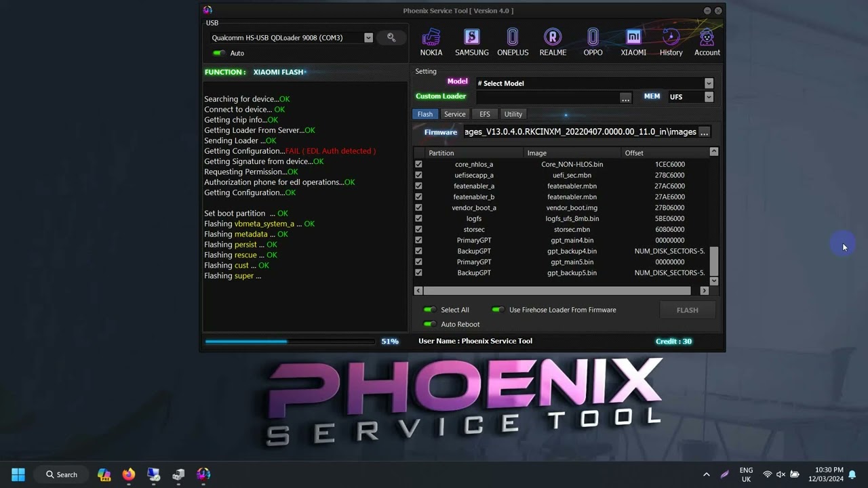The width and height of the screenshot is (868, 488).
Task: Open the XIAOMI brand module
Action: coord(633,42)
